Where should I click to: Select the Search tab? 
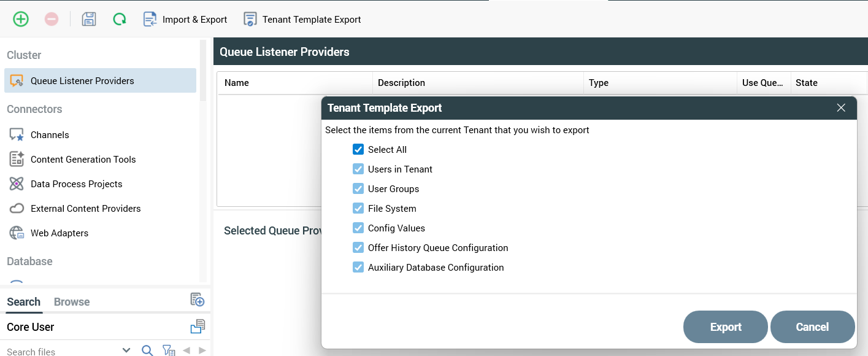pos(24,302)
